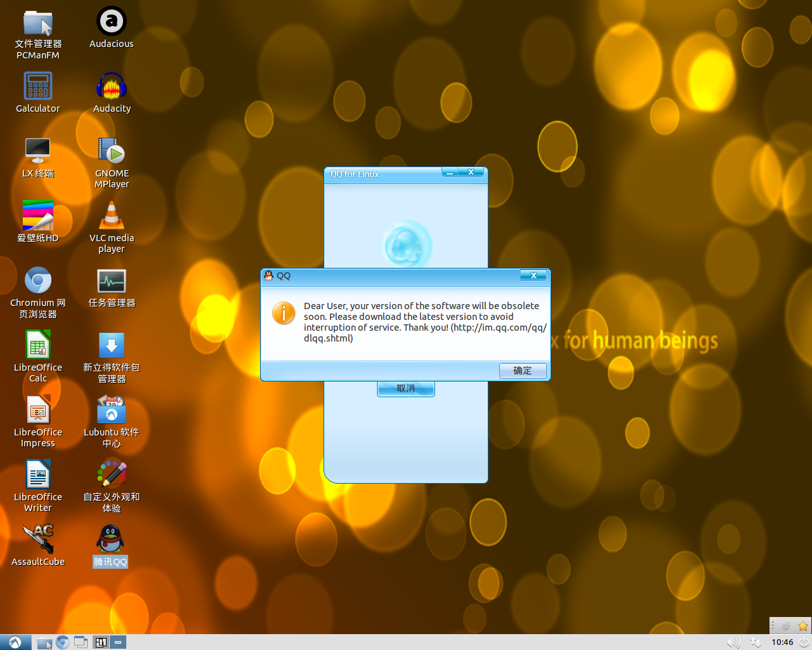Confirm the QQ dialog with 确定

[x=523, y=371]
